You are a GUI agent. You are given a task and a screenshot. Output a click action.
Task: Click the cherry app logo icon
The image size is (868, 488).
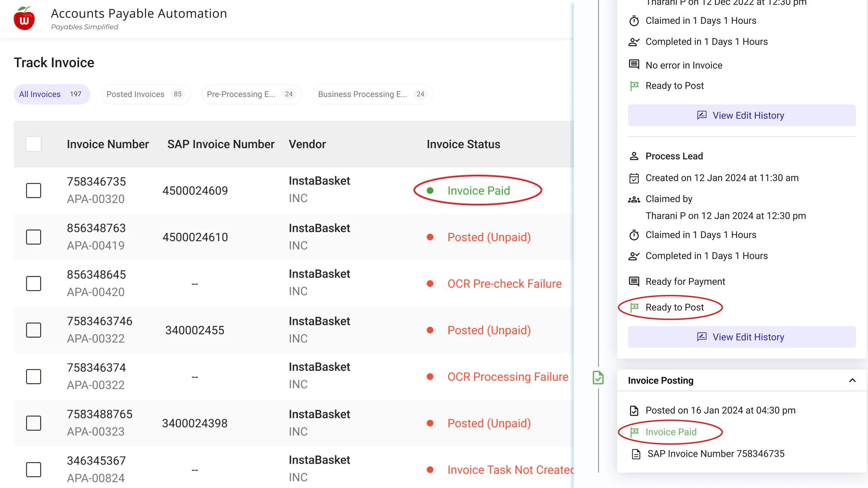(x=24, y=19)
